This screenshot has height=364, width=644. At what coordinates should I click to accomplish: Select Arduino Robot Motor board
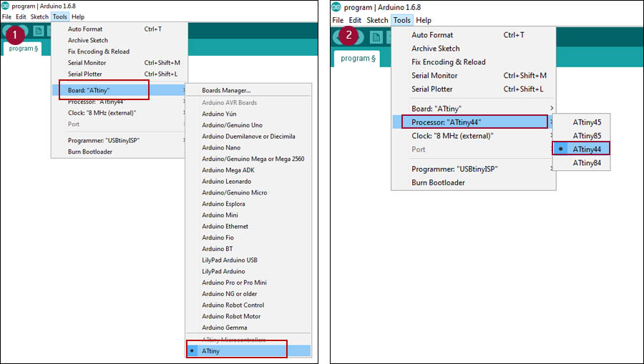(x=248, y=316)
